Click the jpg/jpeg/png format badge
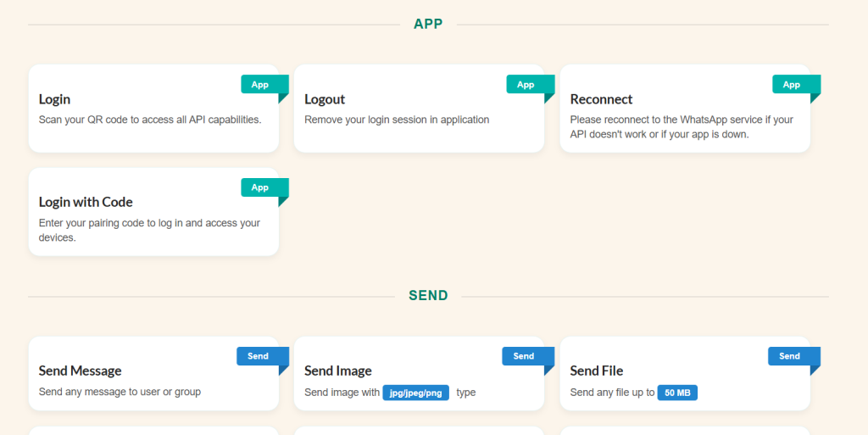Screen dimensions: 868x435 point(415,393)
